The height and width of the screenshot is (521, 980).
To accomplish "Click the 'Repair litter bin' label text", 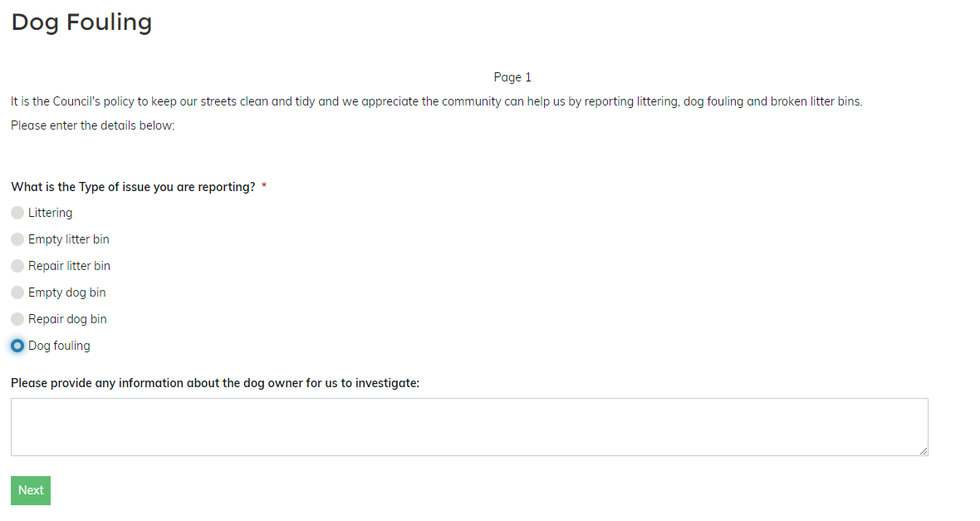I will [x=69, y=266].
